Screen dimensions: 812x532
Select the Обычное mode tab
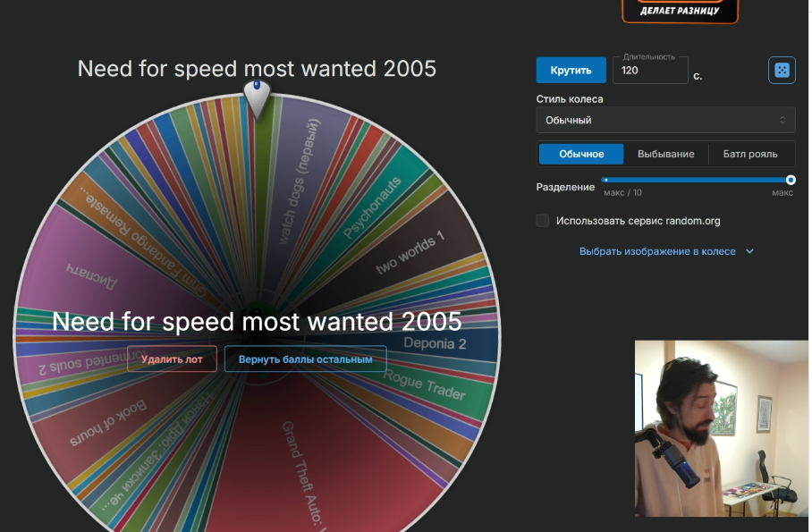click(581, 154)
